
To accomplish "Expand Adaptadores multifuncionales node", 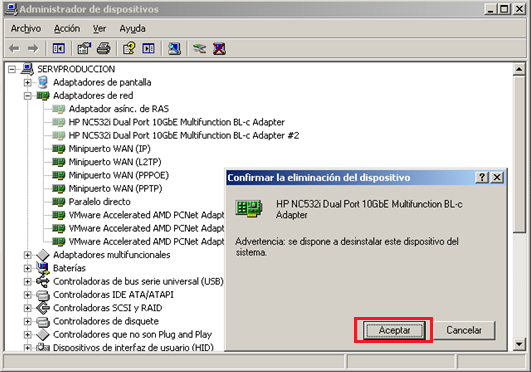I will click(x=27, y=255).
